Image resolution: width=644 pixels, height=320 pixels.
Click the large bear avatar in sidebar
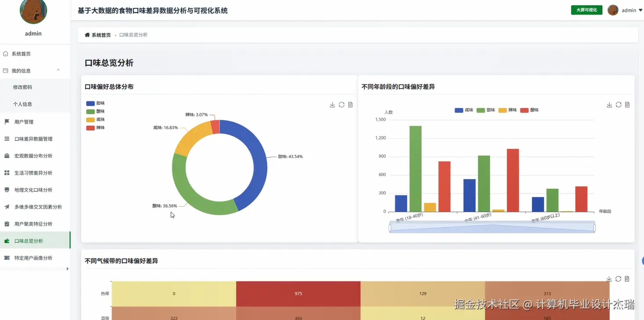coord(33,11)
